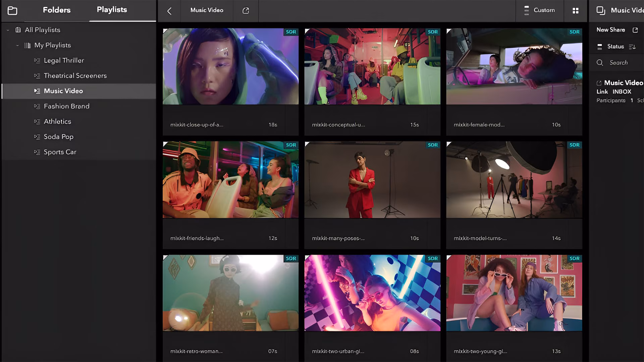The width and height of the screenshot is (644, 362).
Task: Open the Soda Pop playlist
Action: pyautogui.click(x=59, y=137)
